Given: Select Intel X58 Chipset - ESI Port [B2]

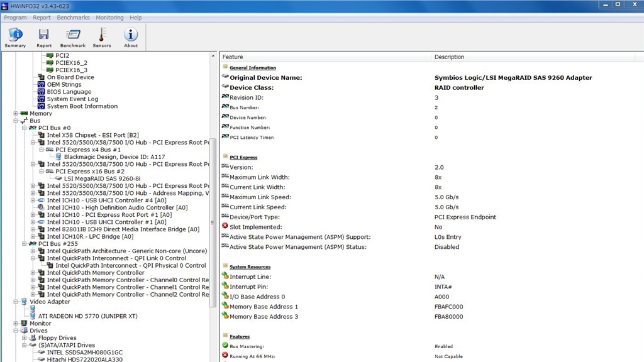Looking at the screenshot, I should click(93, 135).
